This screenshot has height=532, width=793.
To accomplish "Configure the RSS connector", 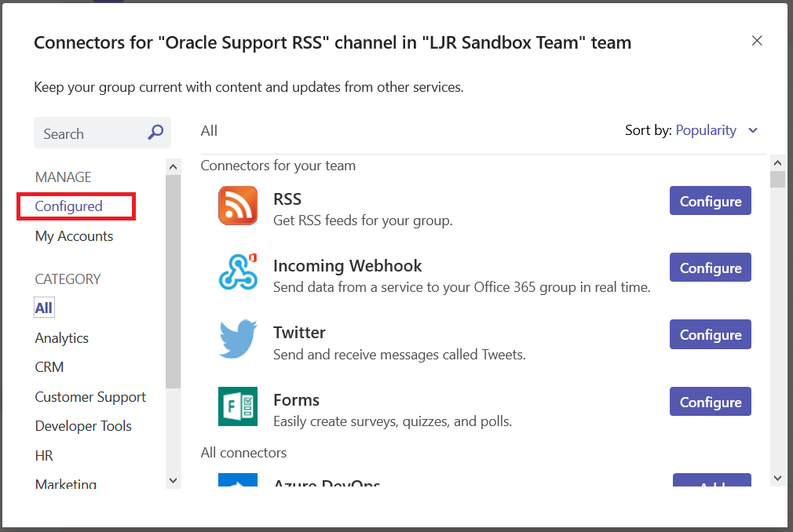I will pyautogui.click(x=710, y=201).
